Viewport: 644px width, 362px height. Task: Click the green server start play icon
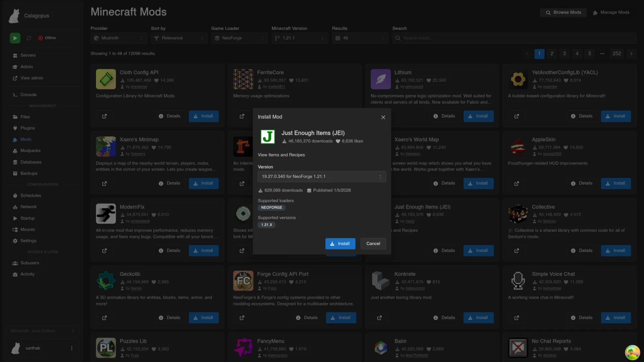tap(15, 38)
